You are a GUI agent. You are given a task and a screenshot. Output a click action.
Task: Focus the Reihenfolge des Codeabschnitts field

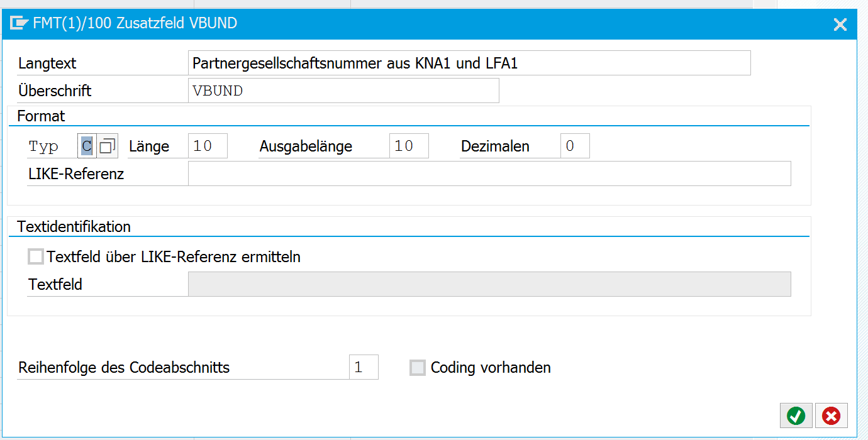coord(364,368)
